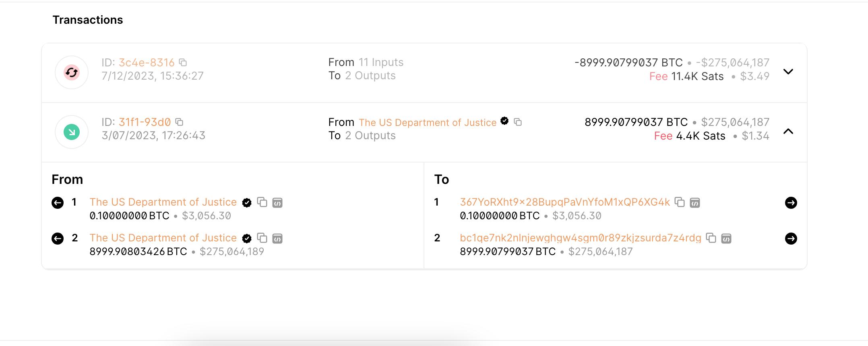Select the 8999.90803426 BTC input amount

138,251
